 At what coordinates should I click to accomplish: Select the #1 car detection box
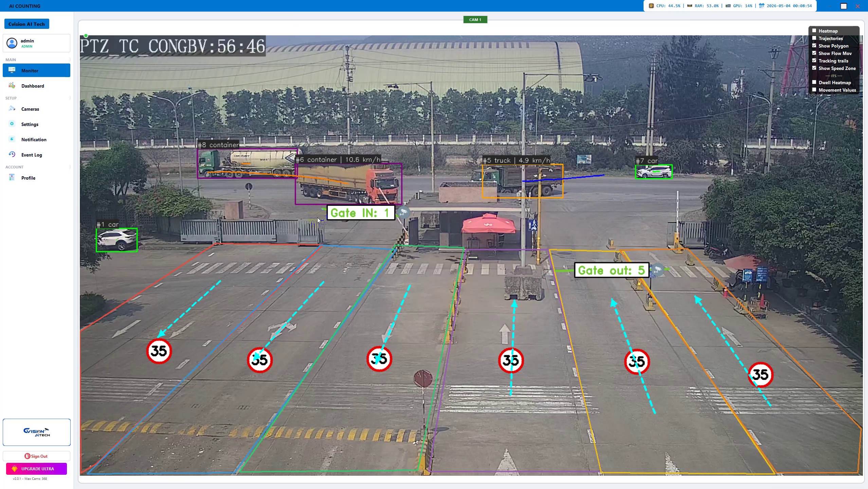click(116, 240)
